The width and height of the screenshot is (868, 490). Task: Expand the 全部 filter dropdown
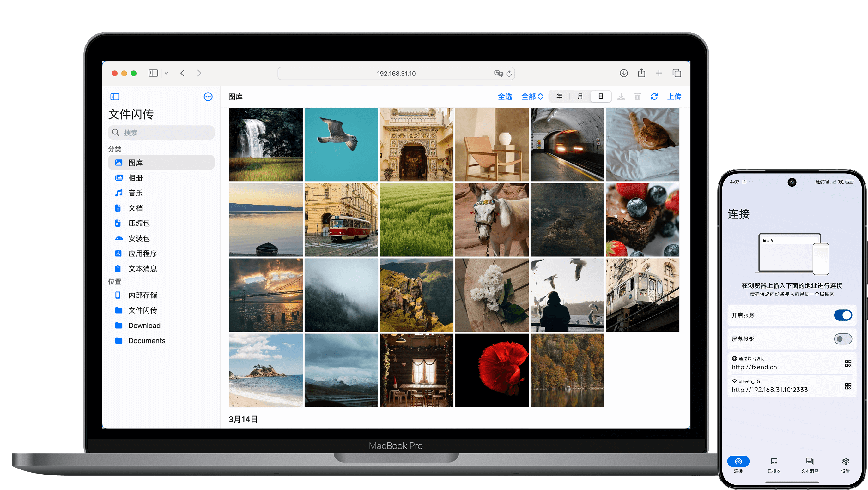[532, 97]
